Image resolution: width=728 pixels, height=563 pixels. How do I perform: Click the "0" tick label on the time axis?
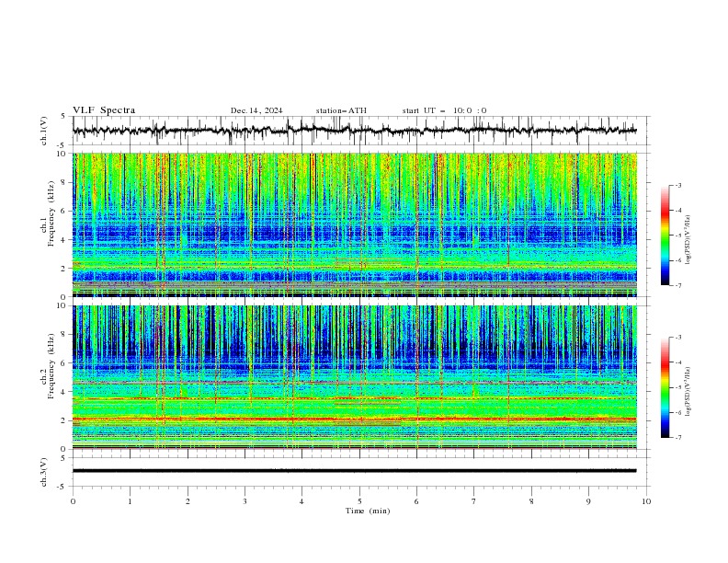click(73, 501)
